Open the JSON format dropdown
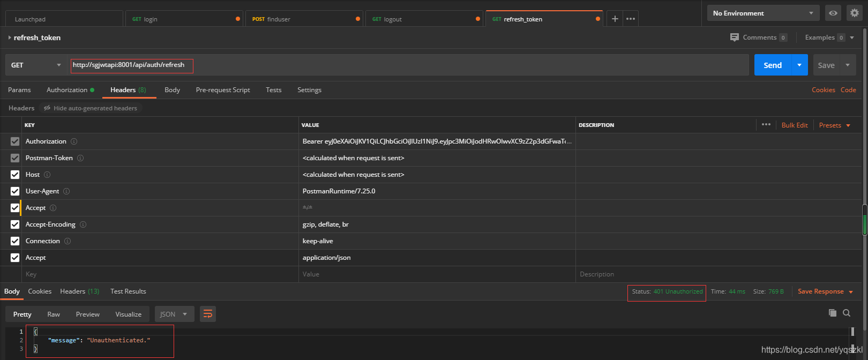This screenshot has height=360, width=868. click(174, 314)
